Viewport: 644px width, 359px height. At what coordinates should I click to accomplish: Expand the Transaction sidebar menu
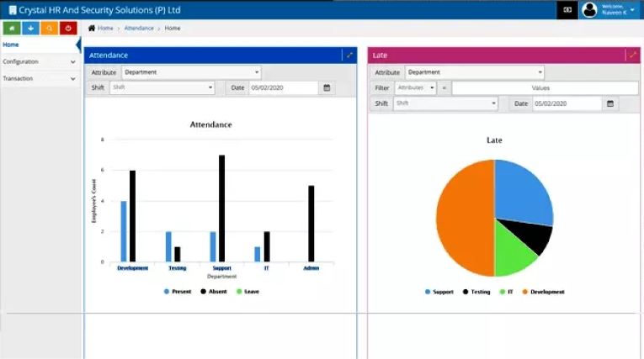(39, 78)
